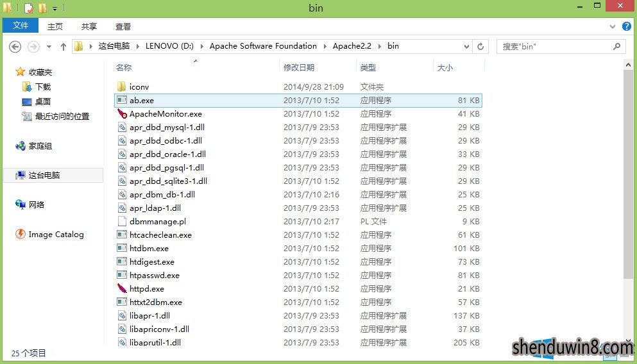Go forward with the Forward arrow
The image size is (637, 364).
point(33,47)
